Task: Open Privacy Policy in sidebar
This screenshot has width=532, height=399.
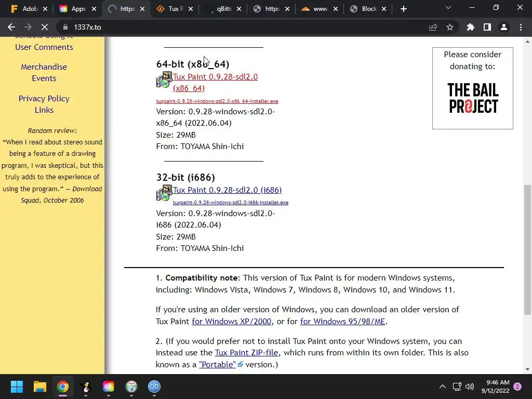Action: point(44,98)
